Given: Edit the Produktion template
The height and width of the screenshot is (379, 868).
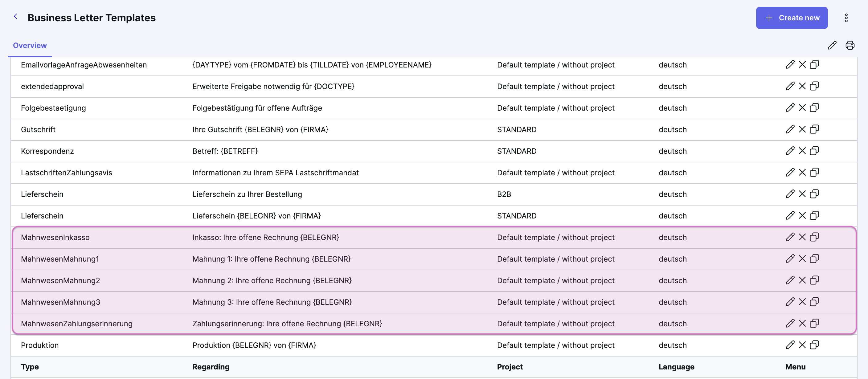Looking at the screenshot, I should click(790, 345).
